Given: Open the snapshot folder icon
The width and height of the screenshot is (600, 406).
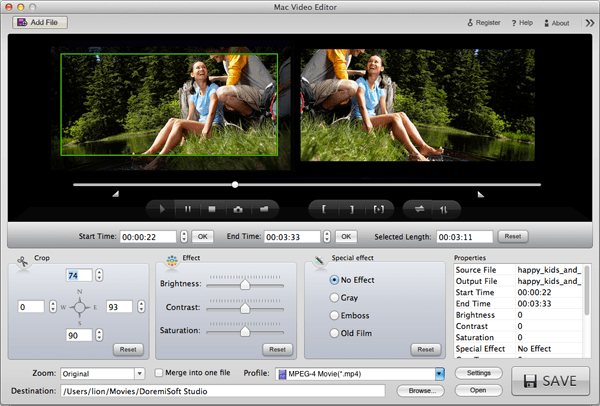Looking at the screenshot, I should (x=264, y=209).
